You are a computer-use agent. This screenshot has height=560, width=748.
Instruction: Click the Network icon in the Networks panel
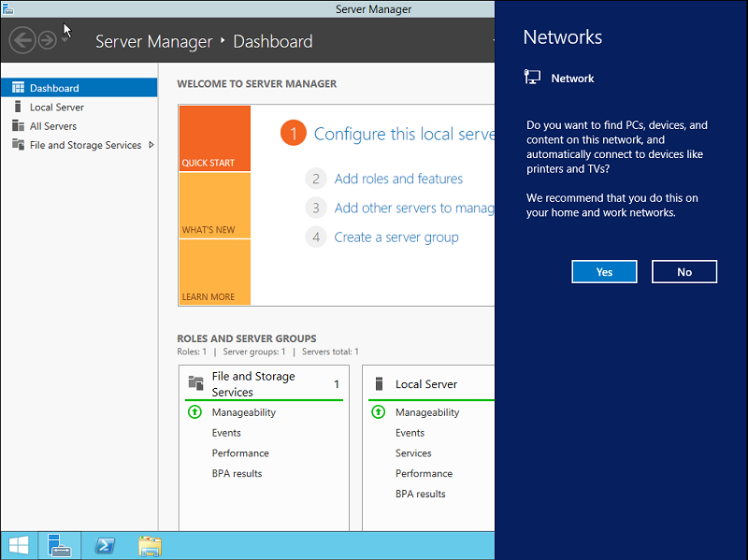(x=533, y=78)
